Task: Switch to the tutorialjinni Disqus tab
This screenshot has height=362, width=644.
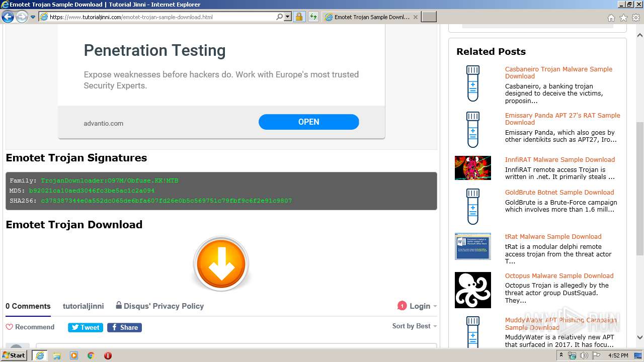Action: click(83, 306)
